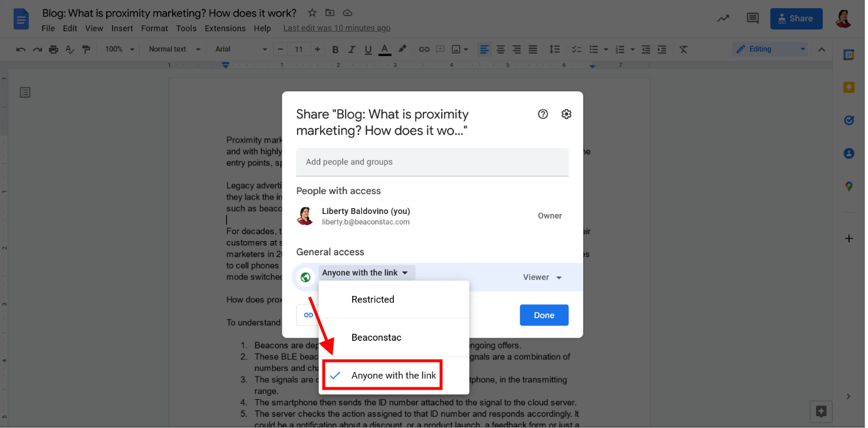868x428 pixels.
Task: Open line and paragraph spacing
Action: 554,50
